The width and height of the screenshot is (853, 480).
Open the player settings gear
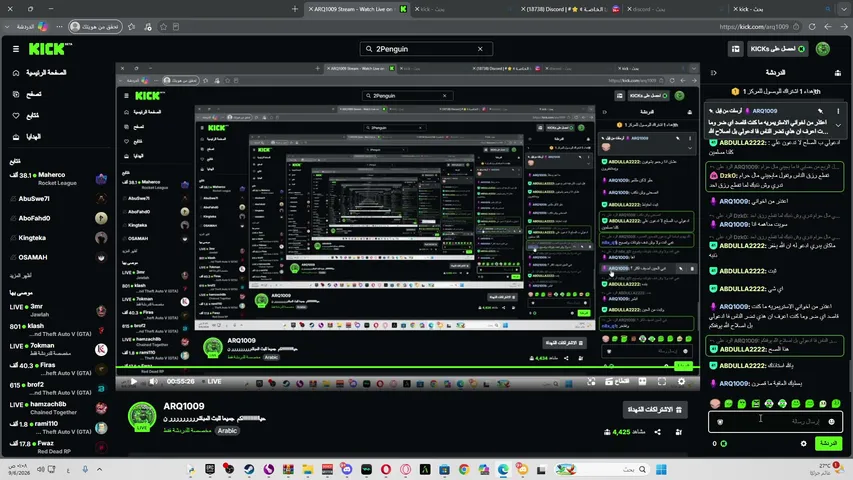click(x=681, y=381)
